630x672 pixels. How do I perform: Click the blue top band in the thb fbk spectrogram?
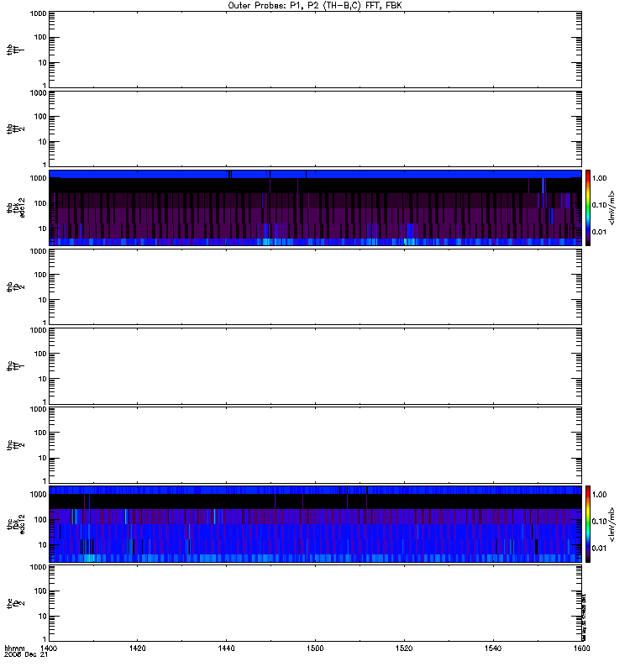315,174
